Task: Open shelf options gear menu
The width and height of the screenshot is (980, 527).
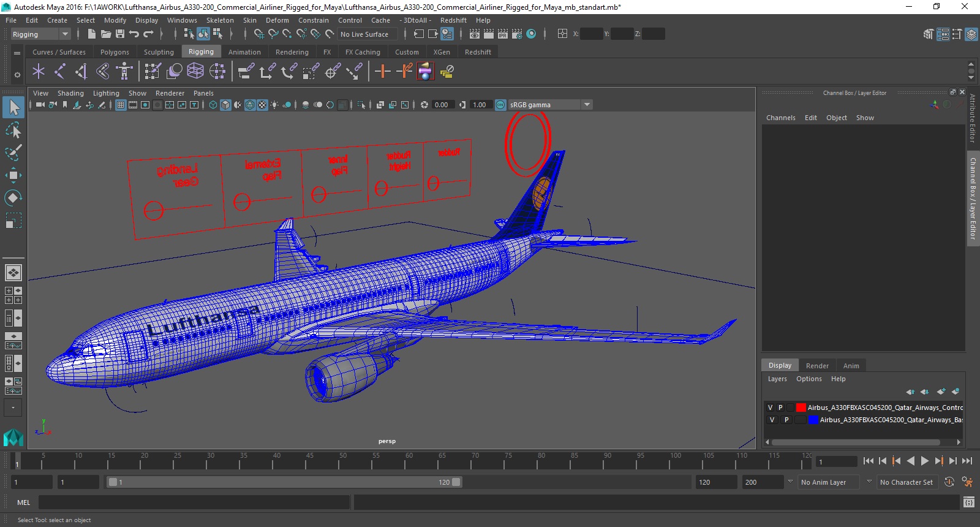Action: click(x=17, y=75)
